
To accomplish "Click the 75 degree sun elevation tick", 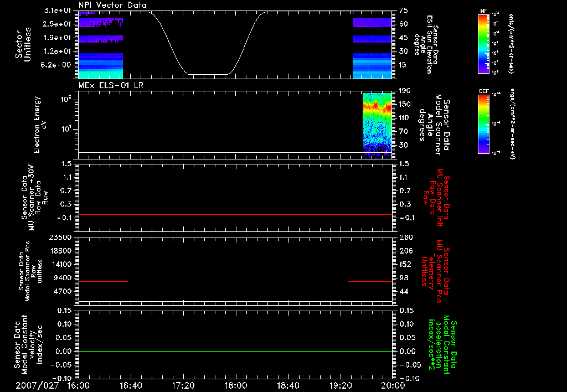I will pyautogui.click(x=404, y=11).
